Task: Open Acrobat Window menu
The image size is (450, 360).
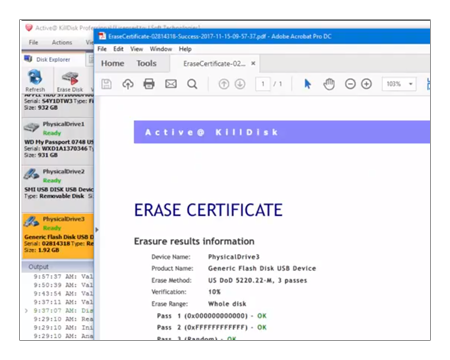Action: coord(161,49)
